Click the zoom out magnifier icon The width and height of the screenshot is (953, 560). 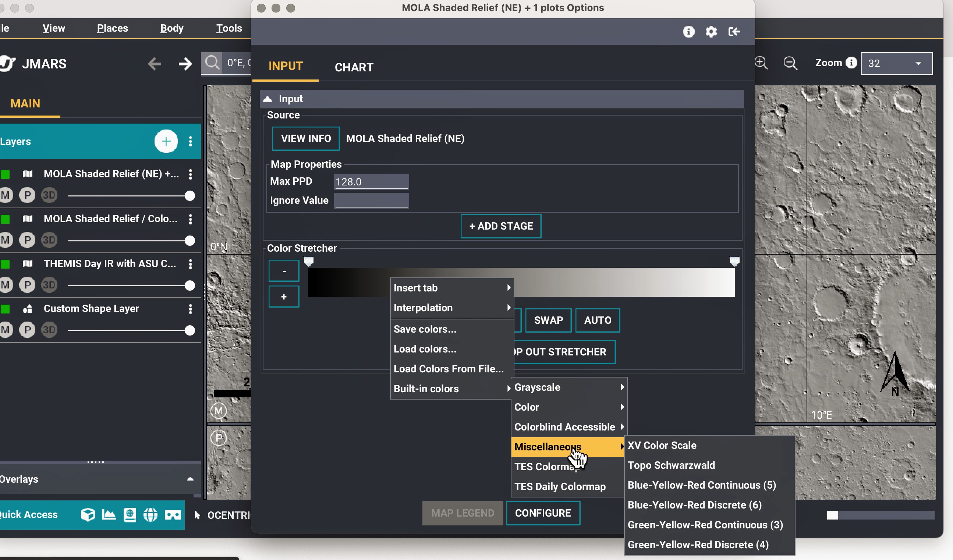coord(790,63)
